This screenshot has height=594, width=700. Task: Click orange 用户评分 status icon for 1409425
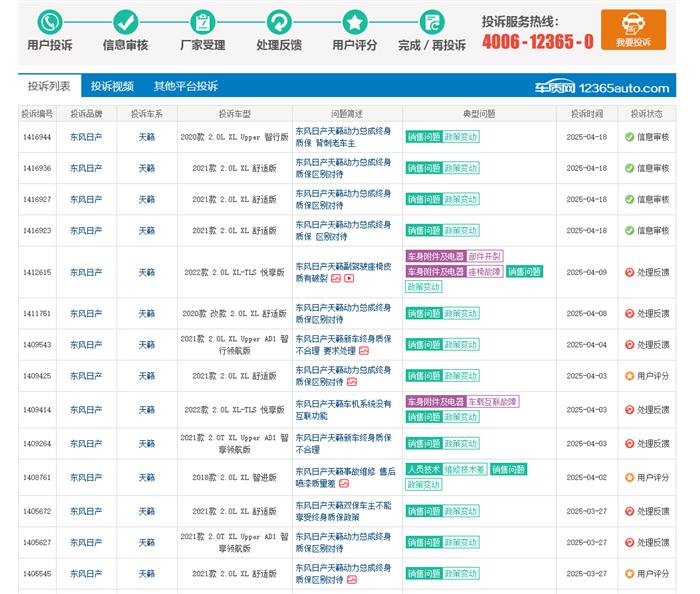629,376
